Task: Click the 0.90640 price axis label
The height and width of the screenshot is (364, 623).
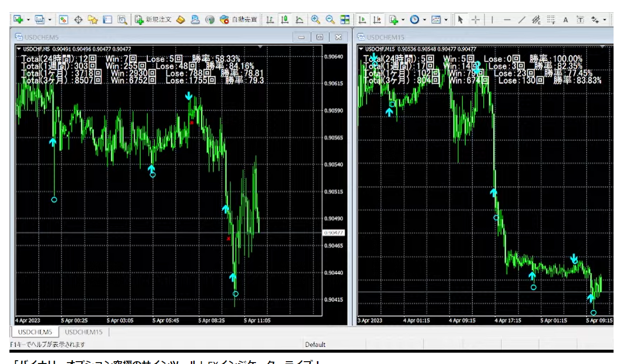Action: point(334,57)
